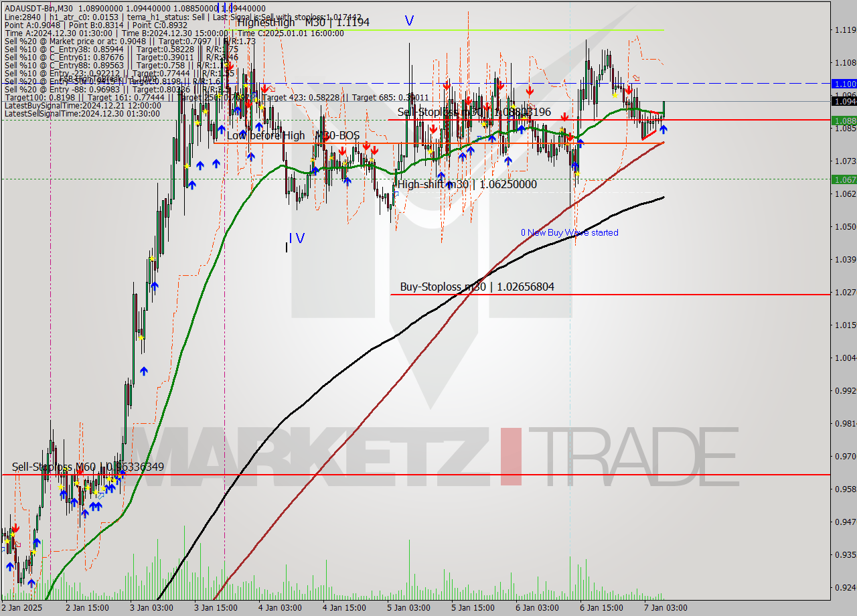This screenshot has width=857, height=616.
Task: Click the black current-price 1.094 tag
Action: coord(844,101)
